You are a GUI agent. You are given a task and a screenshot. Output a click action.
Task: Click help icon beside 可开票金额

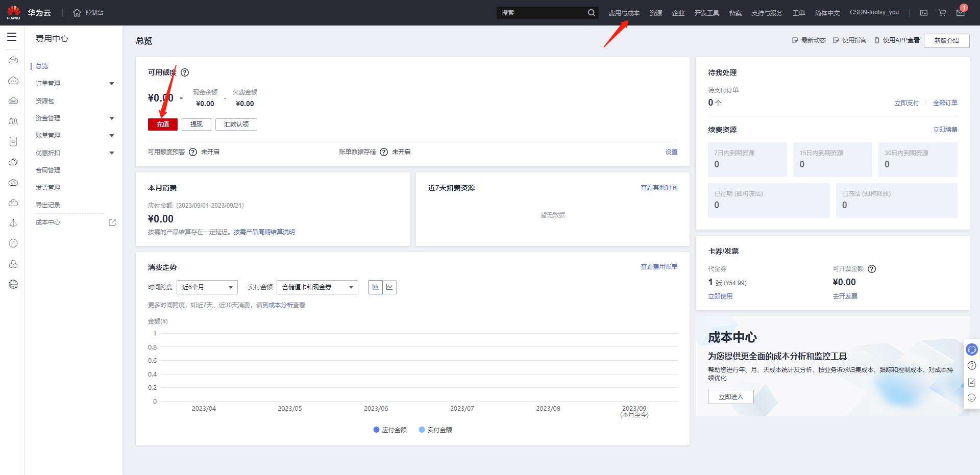pyautogui.click(x=872, y=269)
